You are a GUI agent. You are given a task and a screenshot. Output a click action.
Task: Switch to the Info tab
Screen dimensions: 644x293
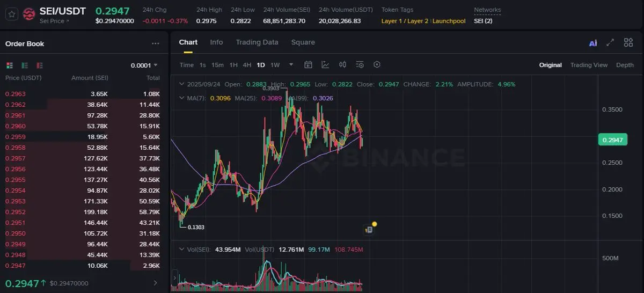(x=216, y=42)
